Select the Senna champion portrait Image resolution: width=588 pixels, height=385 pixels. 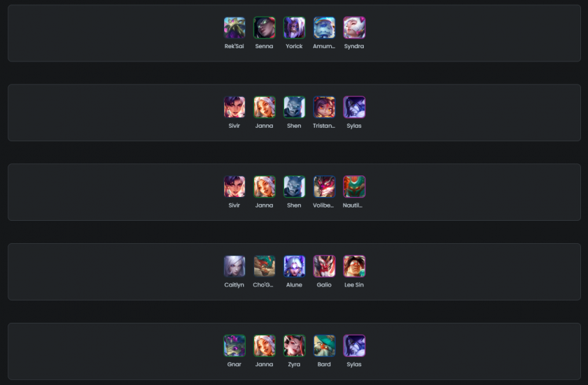pyautogui.click(x=265, y=28)
